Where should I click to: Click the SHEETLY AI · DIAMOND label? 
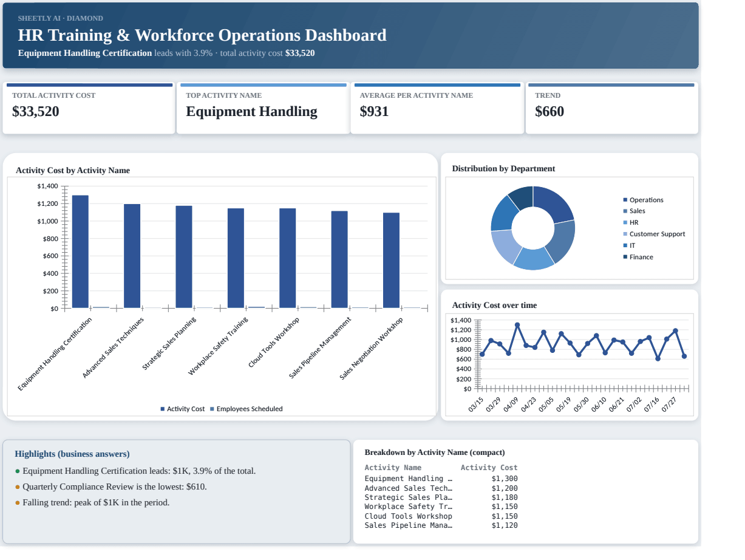click(x=61, y=18)
